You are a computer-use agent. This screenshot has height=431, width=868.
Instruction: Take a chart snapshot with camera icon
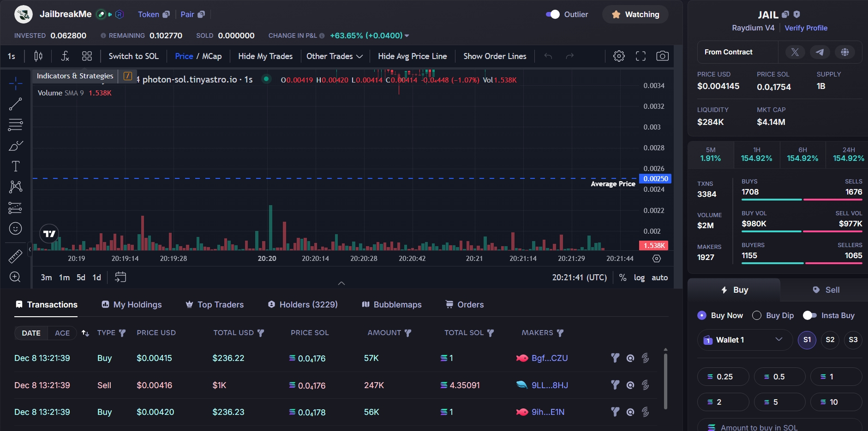pos(662,56)
